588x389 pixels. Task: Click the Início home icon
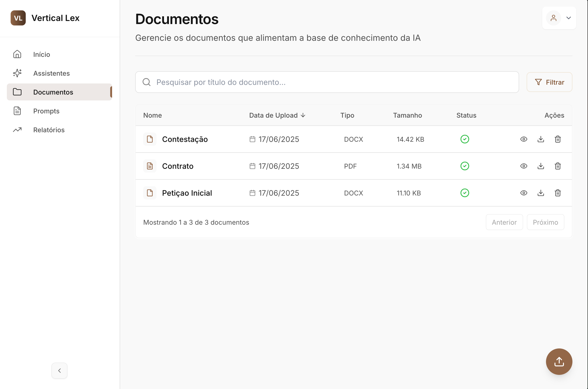coord(17,54)
